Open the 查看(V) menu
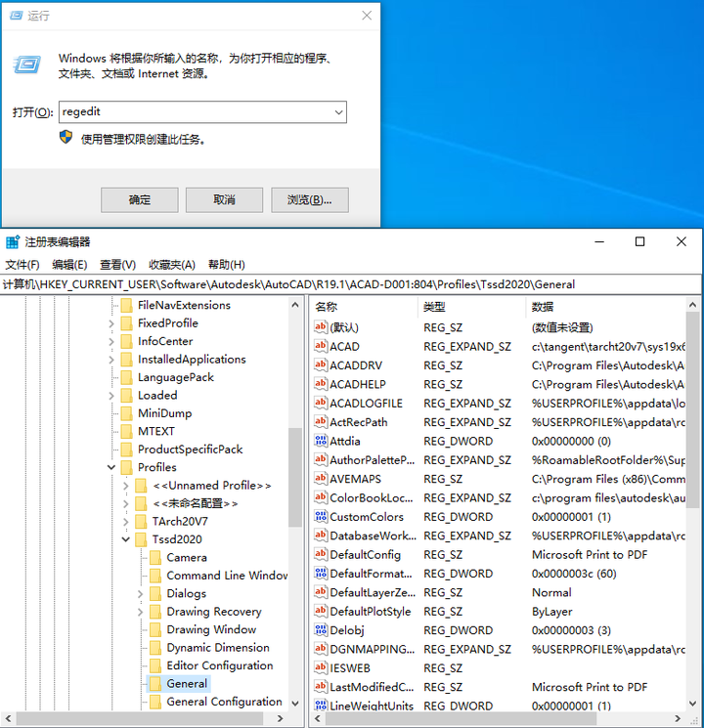The width and height of the screenshot is (704, 728). point(117,265)
